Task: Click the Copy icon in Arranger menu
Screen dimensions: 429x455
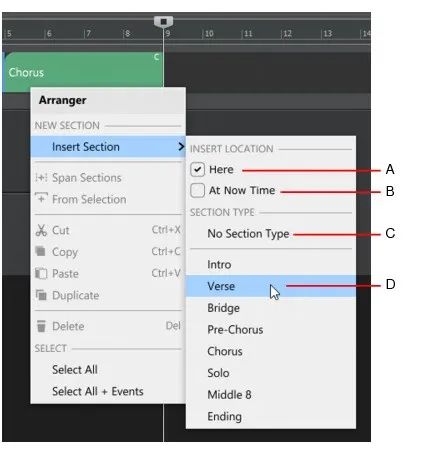Action: [41, 251]
